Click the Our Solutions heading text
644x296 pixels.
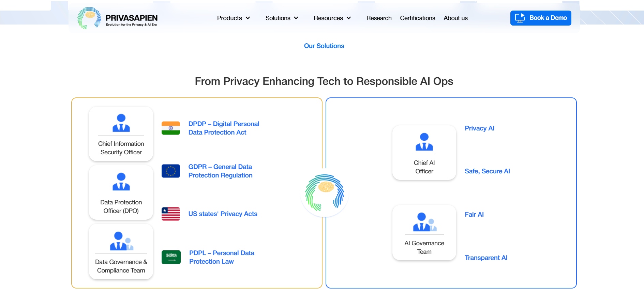click(324, 46)
